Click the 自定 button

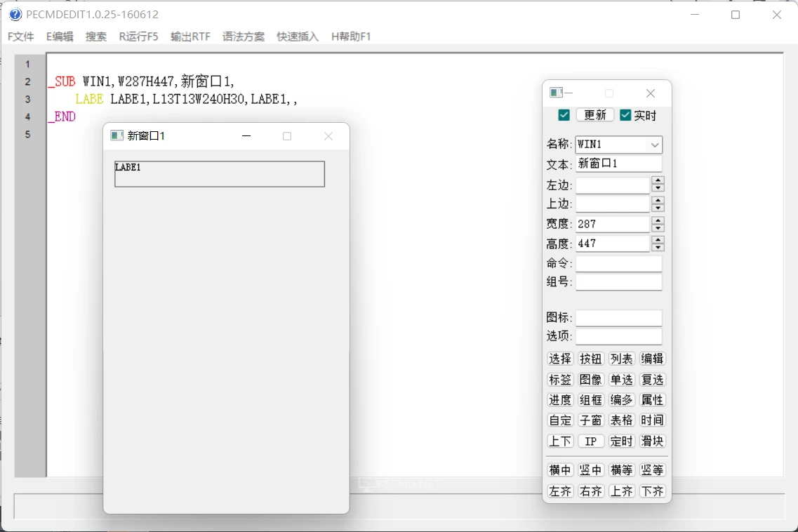[x=560, y=420]
